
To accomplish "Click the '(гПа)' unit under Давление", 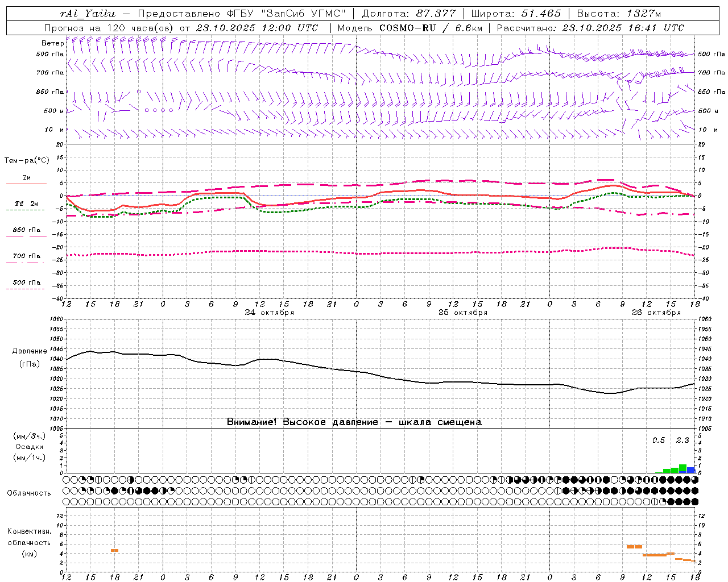I will 29,364.
